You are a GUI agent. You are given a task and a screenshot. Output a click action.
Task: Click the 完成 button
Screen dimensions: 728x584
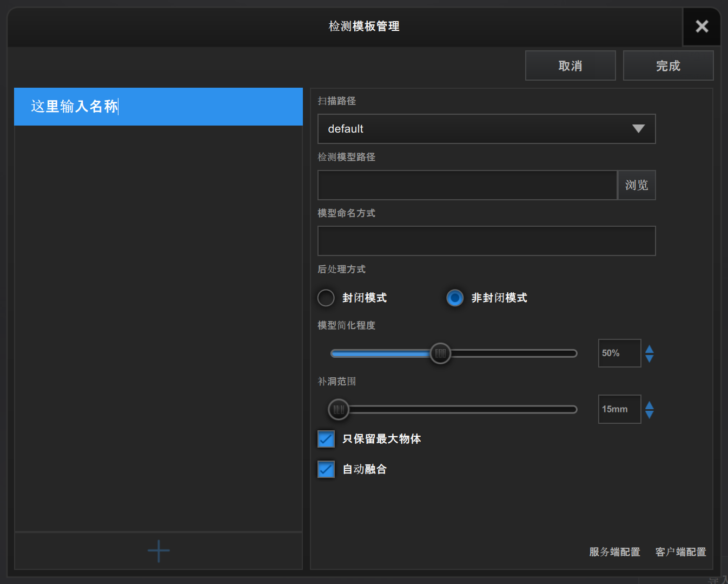tap(668, 66)
